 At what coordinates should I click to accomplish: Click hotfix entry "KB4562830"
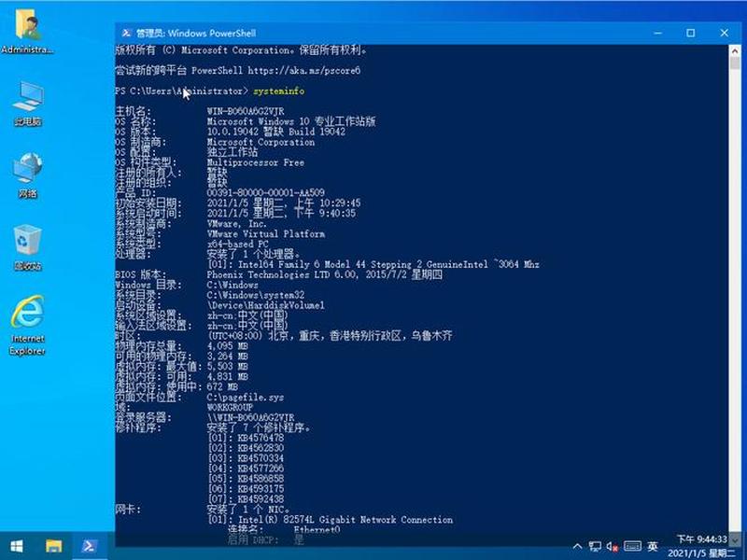point(261,448)
